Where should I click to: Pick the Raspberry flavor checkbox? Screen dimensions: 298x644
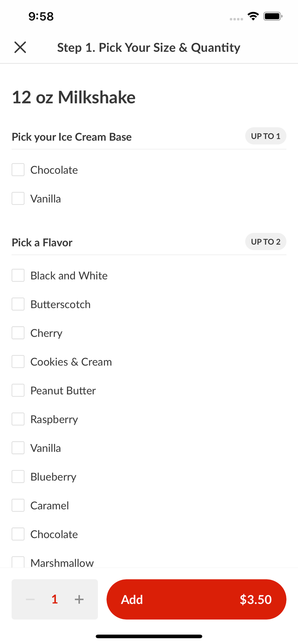click(18, 419)
